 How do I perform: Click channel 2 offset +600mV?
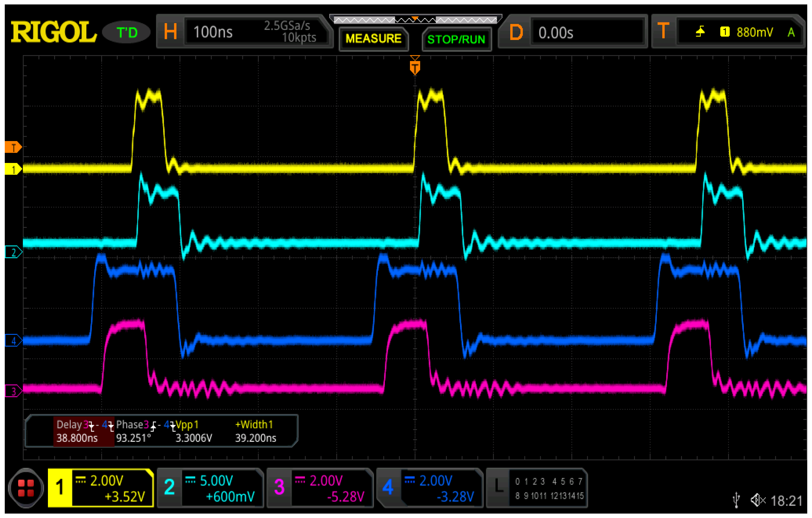click(x=230, y=496)
